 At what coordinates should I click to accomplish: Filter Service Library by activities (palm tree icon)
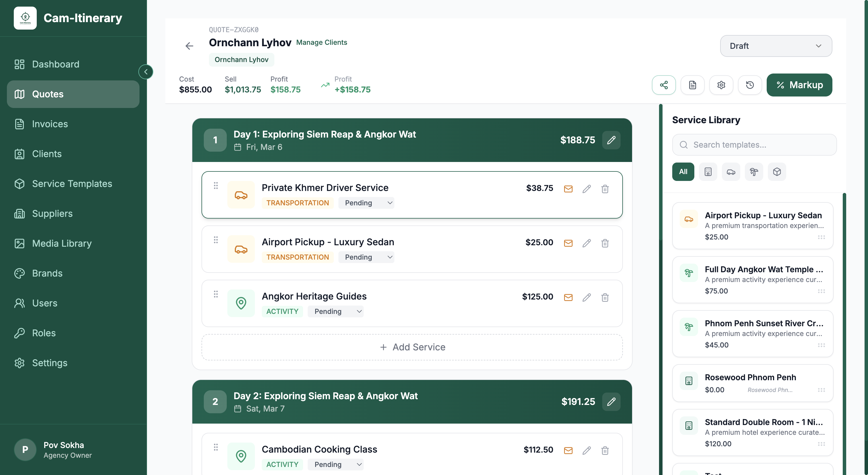pos(754,172)
